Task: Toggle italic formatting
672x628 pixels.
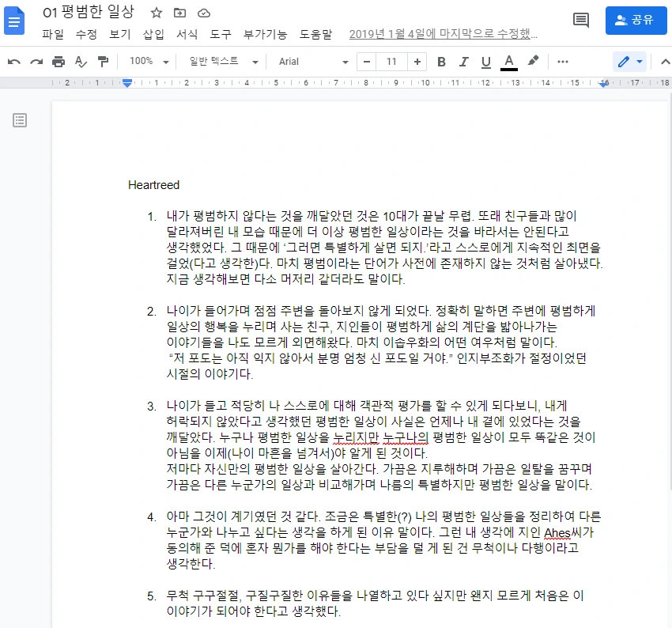Action: (464, 62)
